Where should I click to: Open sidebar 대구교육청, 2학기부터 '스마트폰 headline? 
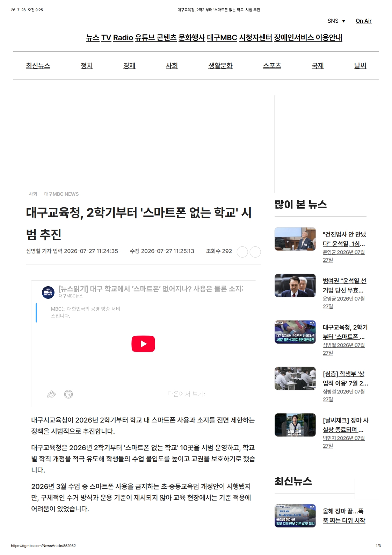[345, 332]
